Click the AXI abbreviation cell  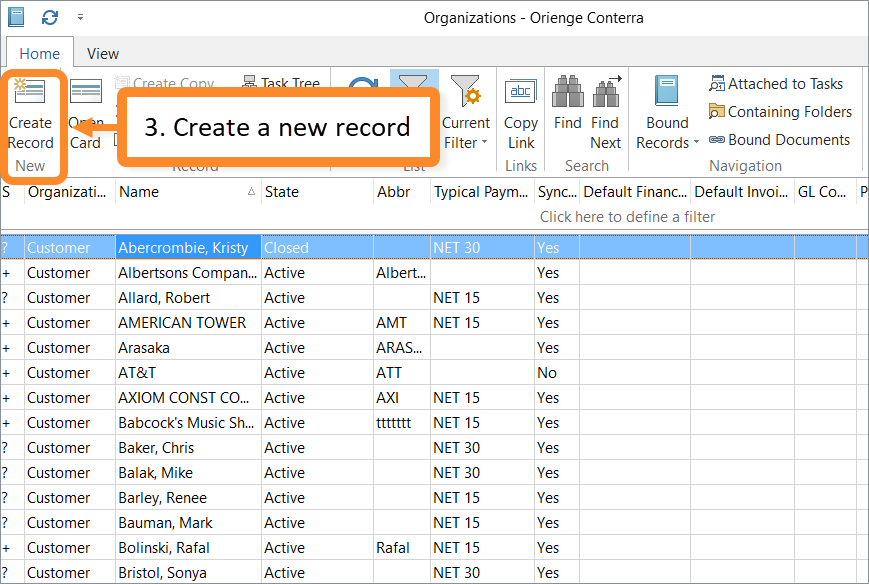(x=402, y=397)
